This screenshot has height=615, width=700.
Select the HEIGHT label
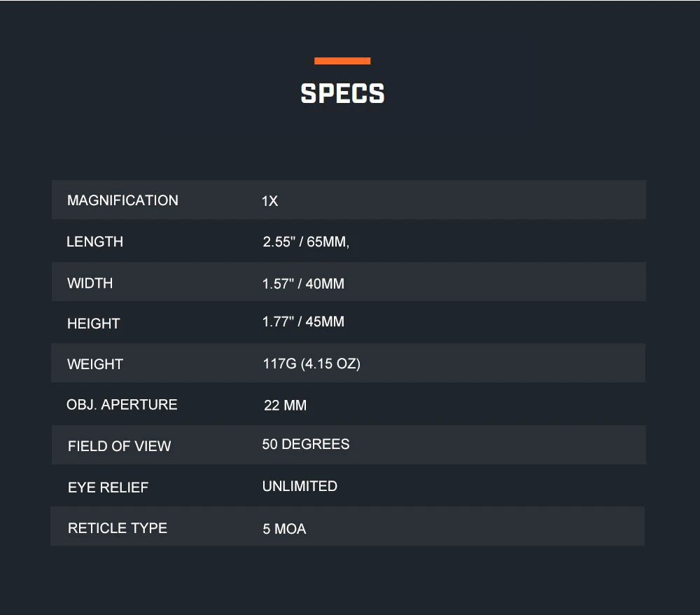pos(93,324)
